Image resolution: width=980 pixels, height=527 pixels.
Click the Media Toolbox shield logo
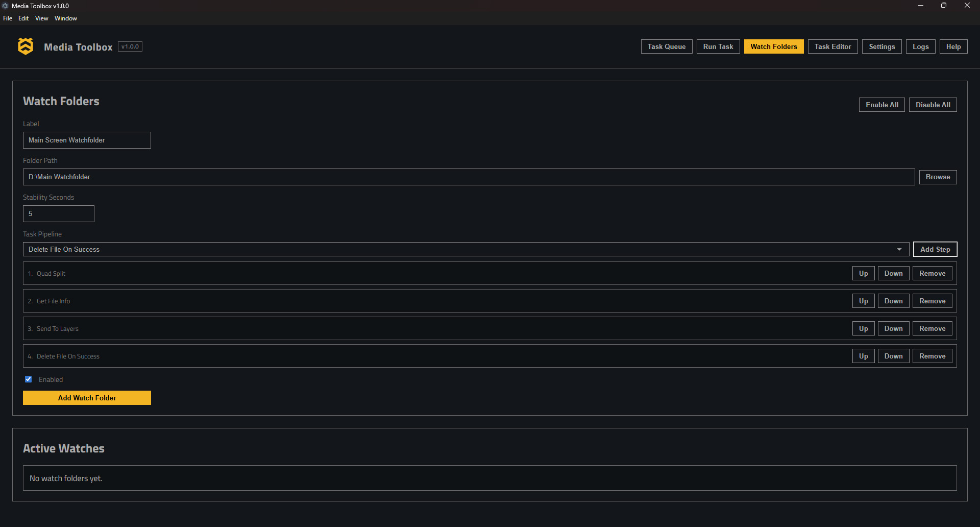pyautogui.click(x=25, y=46)
